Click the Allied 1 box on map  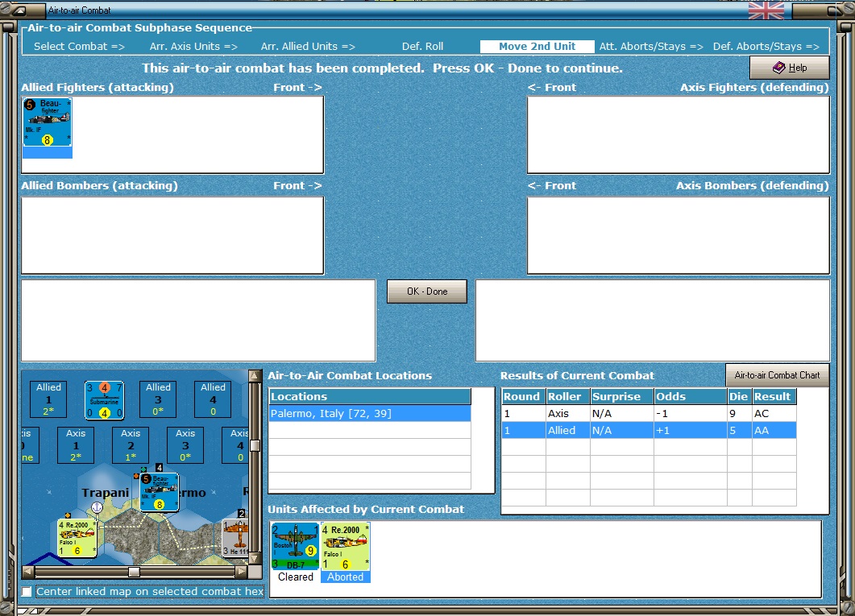coord(48,399)
